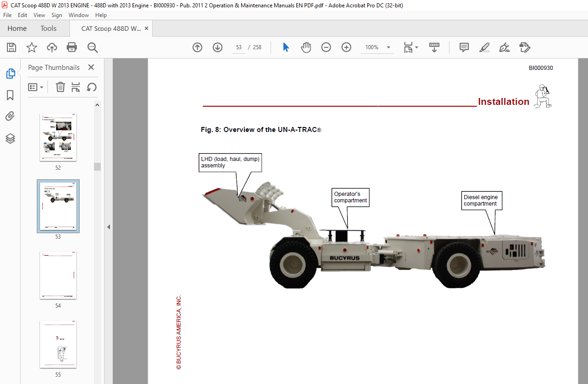
Task: Open the Layers pane
Action: click(x=10, y=138)
